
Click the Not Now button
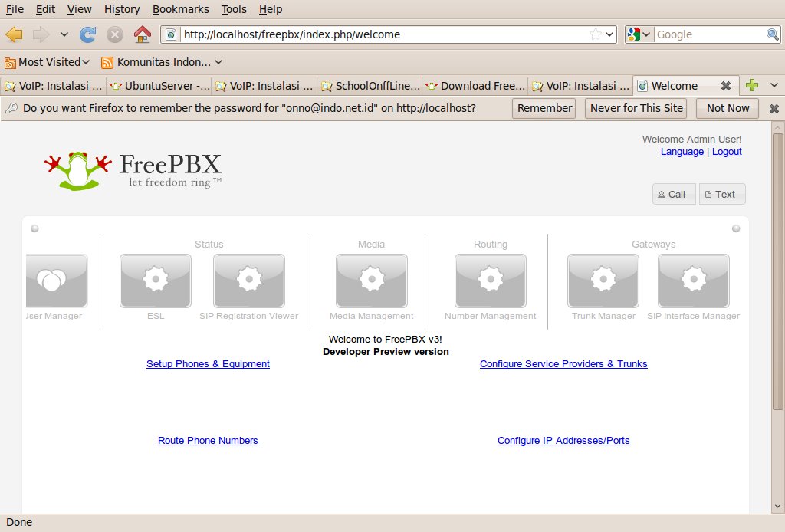pos(728,108)
